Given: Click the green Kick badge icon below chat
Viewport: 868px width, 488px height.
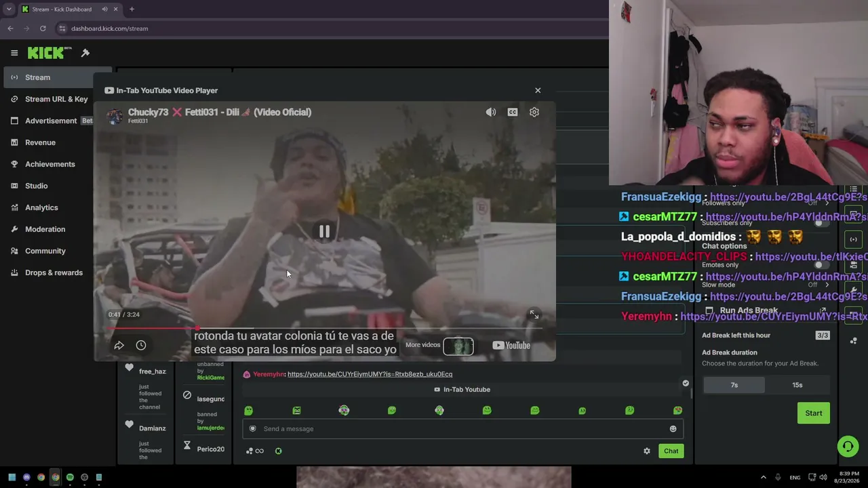Looking at the screenshot, I should [279, 451].
